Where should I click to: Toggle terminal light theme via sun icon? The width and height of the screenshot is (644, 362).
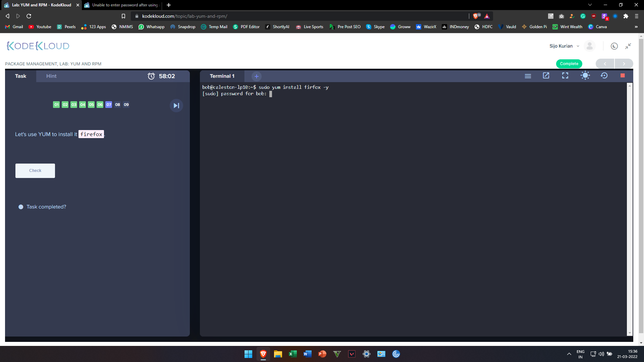tap(585, 76)
